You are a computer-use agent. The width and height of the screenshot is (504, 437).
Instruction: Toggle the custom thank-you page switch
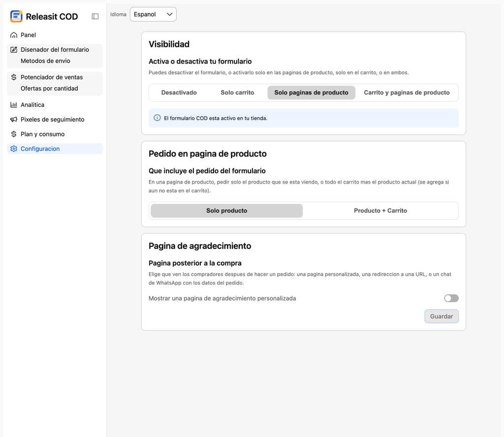tap(451, 298)
